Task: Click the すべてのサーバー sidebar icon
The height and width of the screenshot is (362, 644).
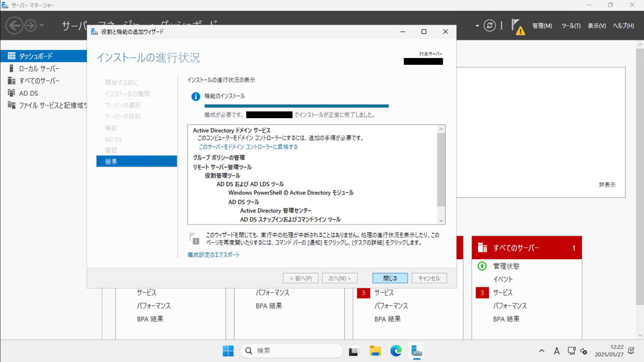Action: [x=12, y=81]
